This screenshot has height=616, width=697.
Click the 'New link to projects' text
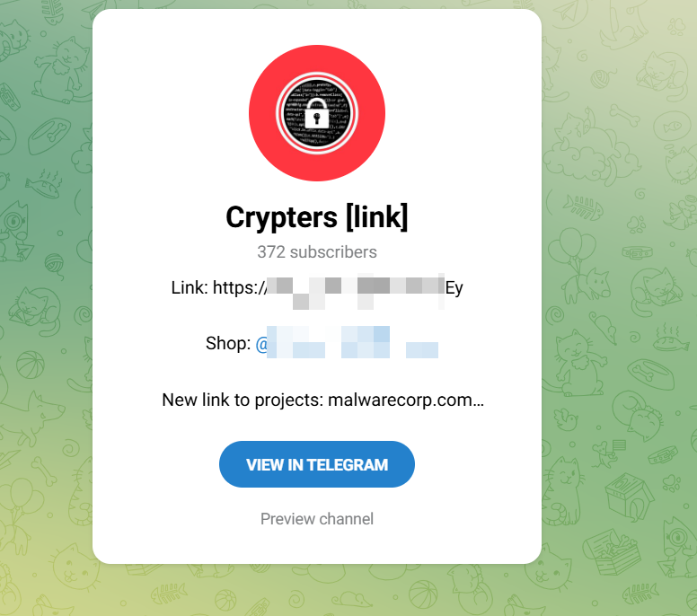[243, 400]
